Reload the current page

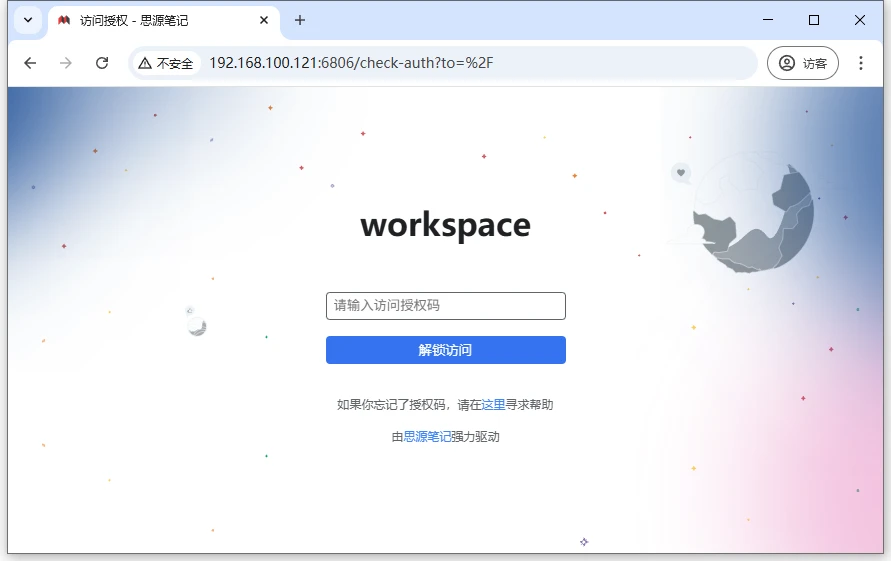[x=102, y=63]
